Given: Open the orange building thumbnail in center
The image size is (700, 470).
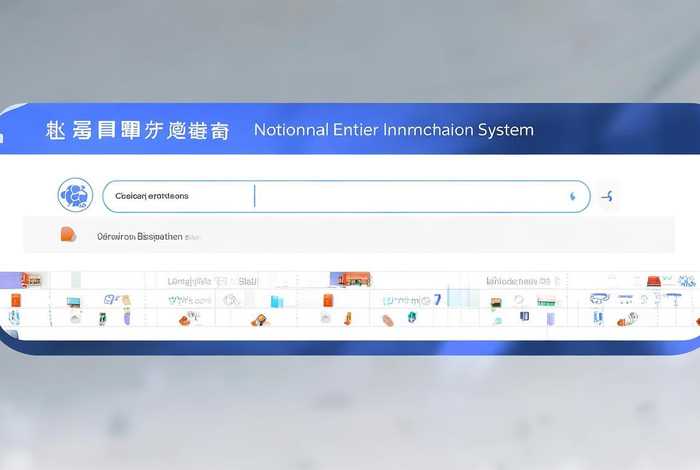Looking at the screenshot, I should (x=350, y=279).
